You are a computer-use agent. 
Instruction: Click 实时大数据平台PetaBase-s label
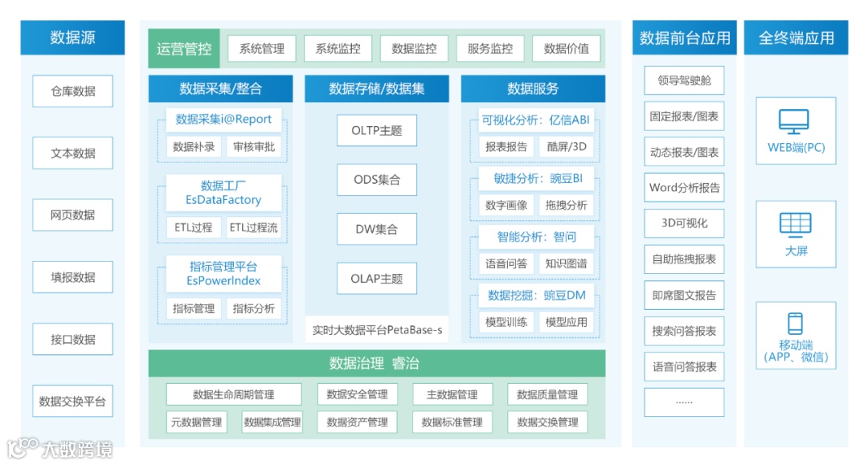point(377,330)
